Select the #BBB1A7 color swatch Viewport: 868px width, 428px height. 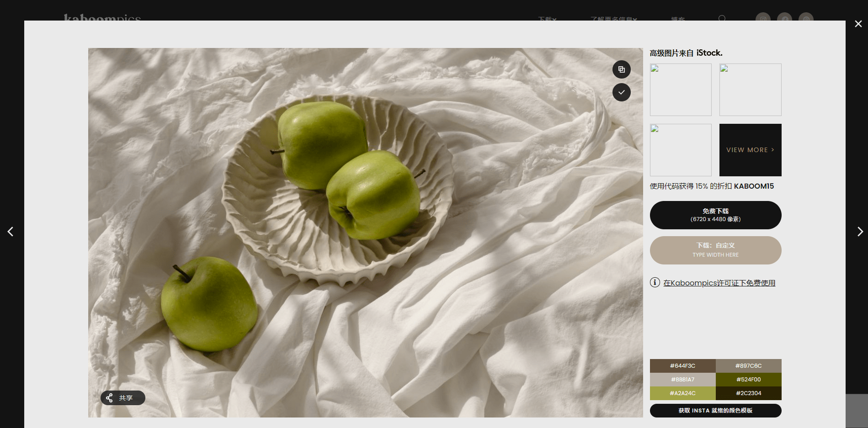682,380
